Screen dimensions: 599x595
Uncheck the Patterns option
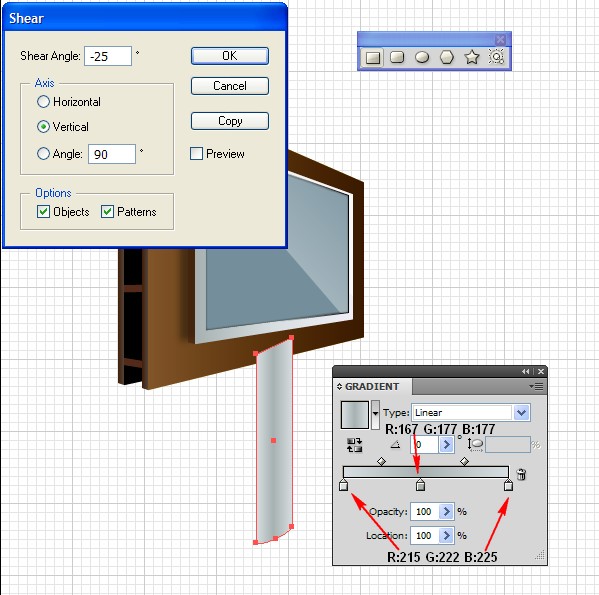tap(107, 212)
